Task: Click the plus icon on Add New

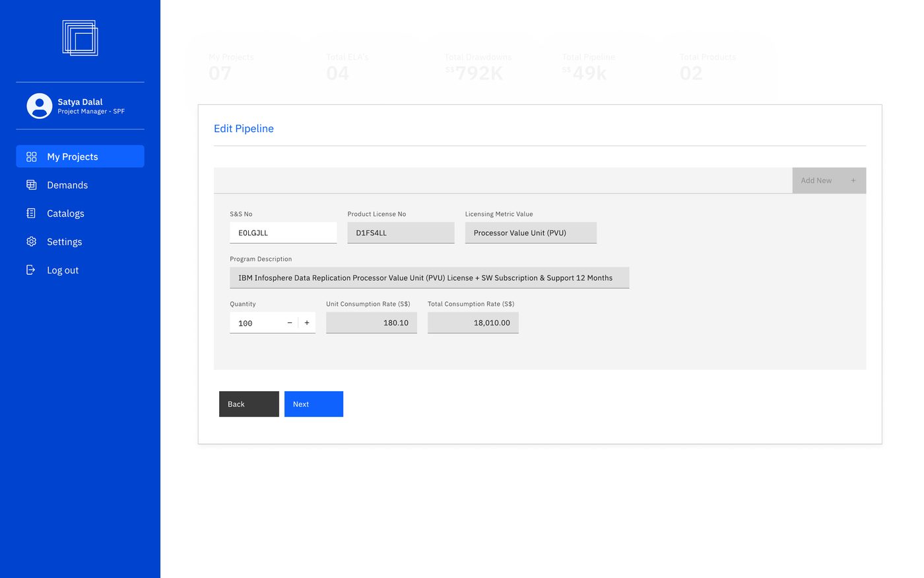Action: pos(853,180)
